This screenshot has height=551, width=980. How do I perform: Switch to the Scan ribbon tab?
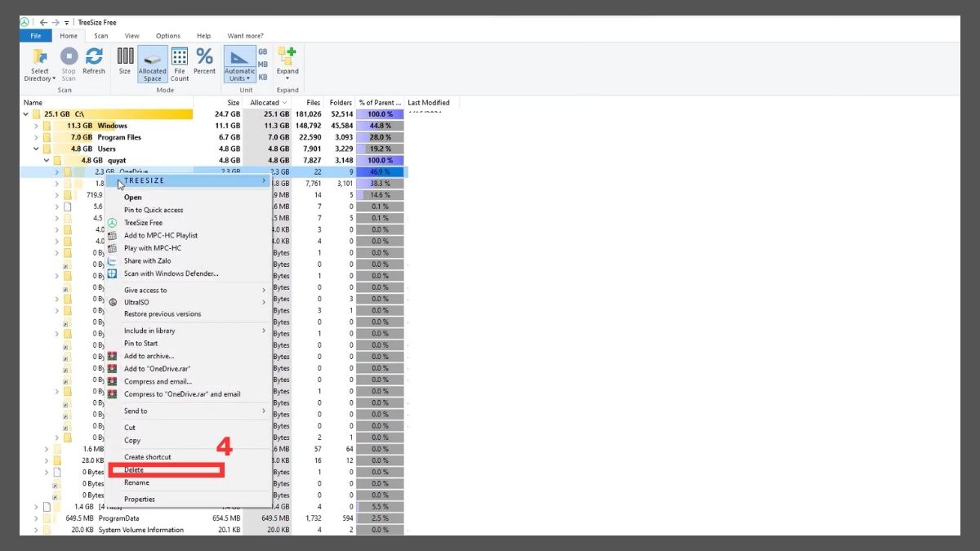tap(100, 36)
